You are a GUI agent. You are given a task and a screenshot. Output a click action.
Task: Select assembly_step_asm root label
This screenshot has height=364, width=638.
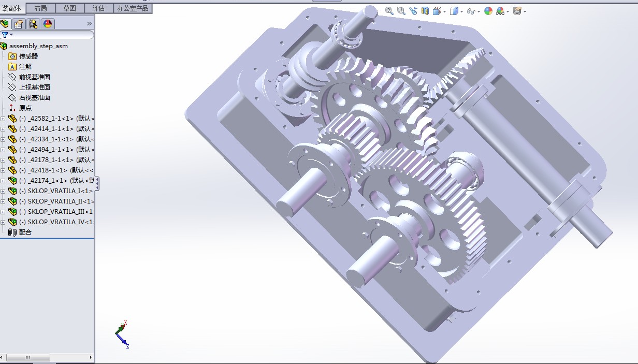point(38,46)
